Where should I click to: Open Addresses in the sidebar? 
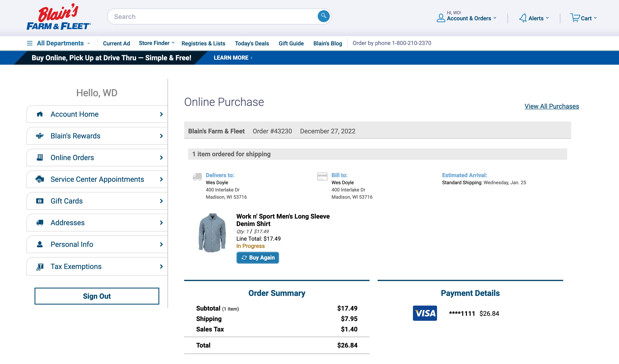(x=97, y=223)
